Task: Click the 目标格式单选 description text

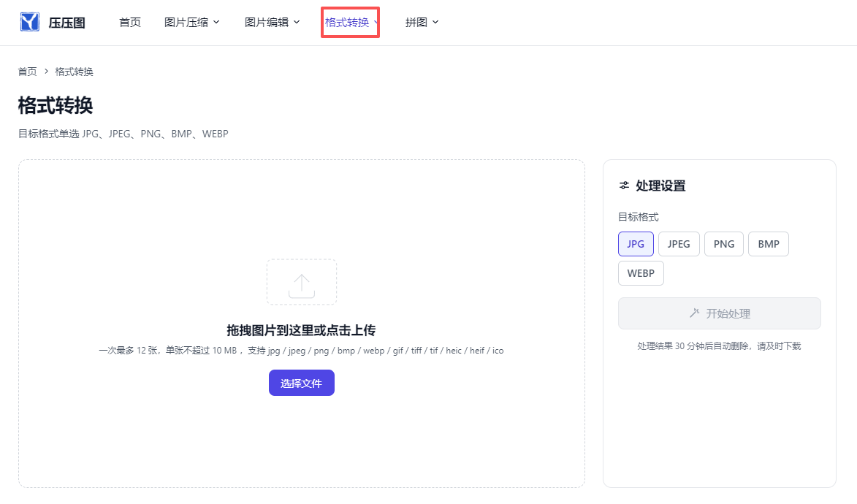Action: tap(123, 134)
